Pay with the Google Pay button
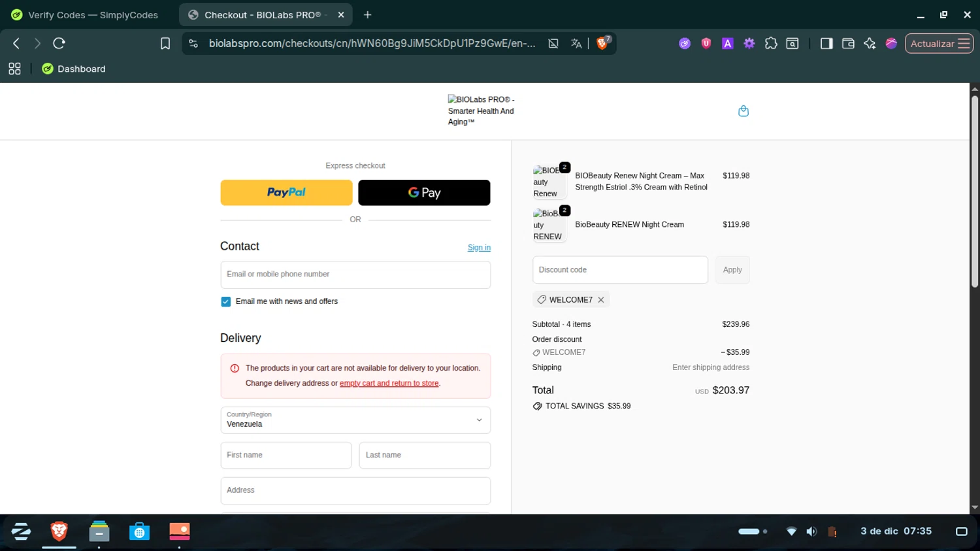 tap(424, 193)
